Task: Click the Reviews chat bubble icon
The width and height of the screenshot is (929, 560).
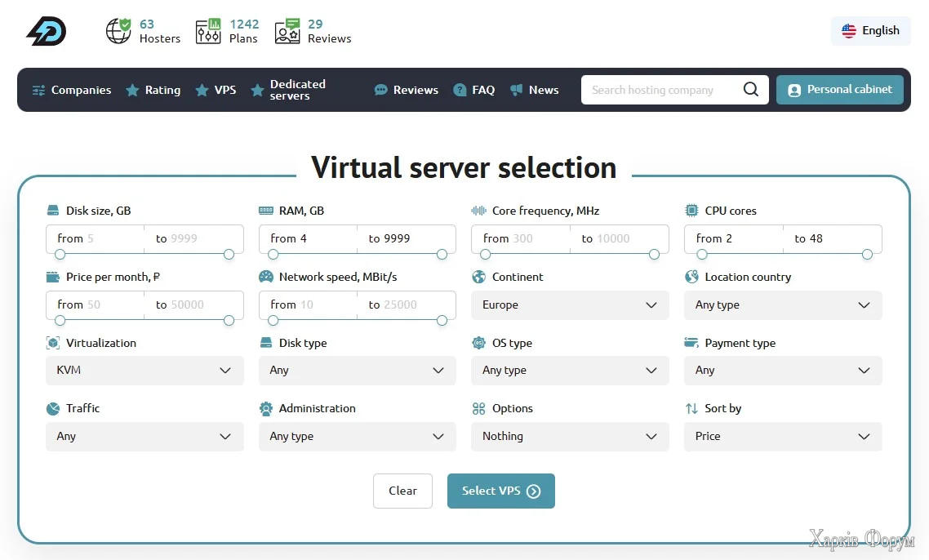Action: (x=380, y=90)
